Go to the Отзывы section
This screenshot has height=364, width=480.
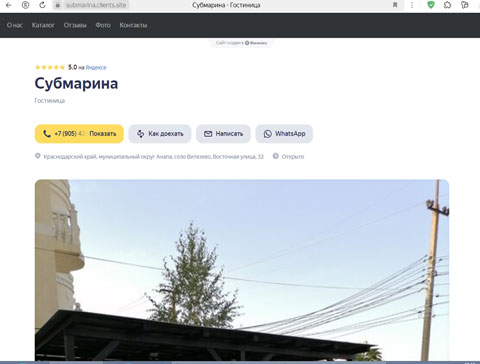(x=75, y=25)
